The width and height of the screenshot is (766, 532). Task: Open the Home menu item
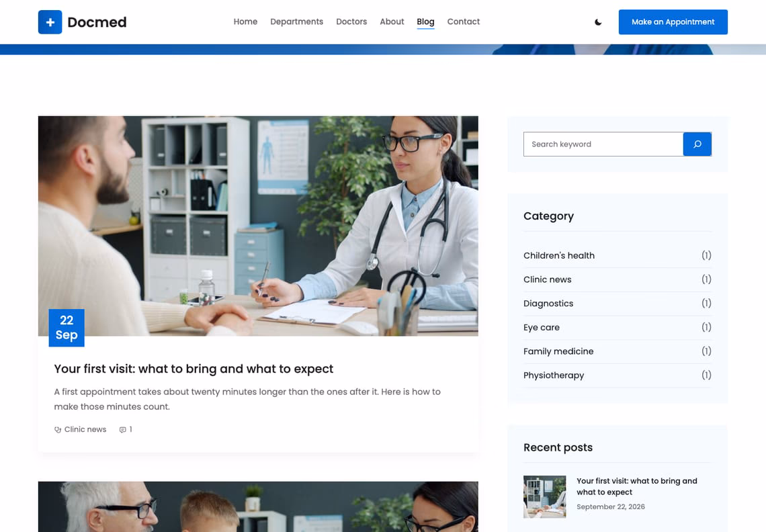pyautogui.click(x=245, y=21)
